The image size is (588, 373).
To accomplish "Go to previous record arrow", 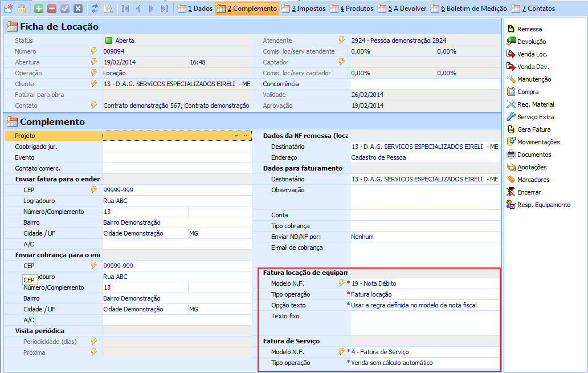I will tap(138, 8).
